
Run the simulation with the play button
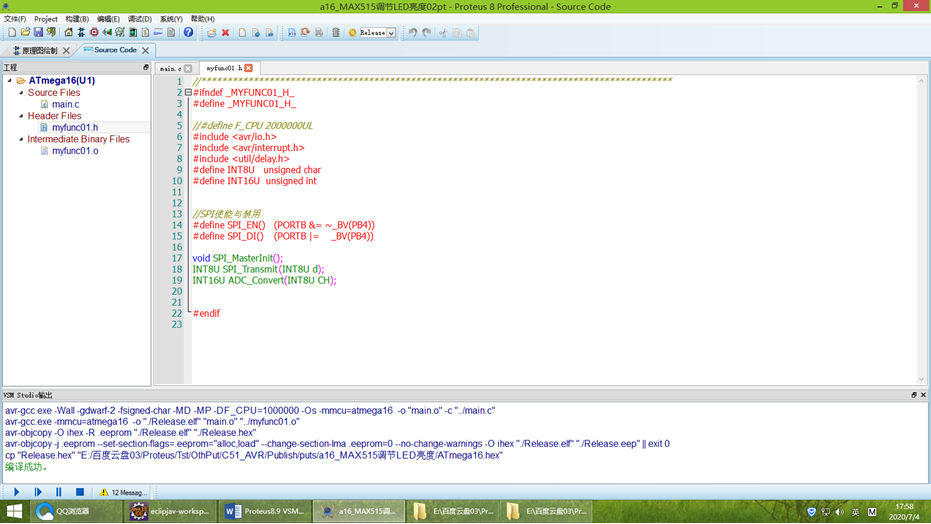(17, 492)
